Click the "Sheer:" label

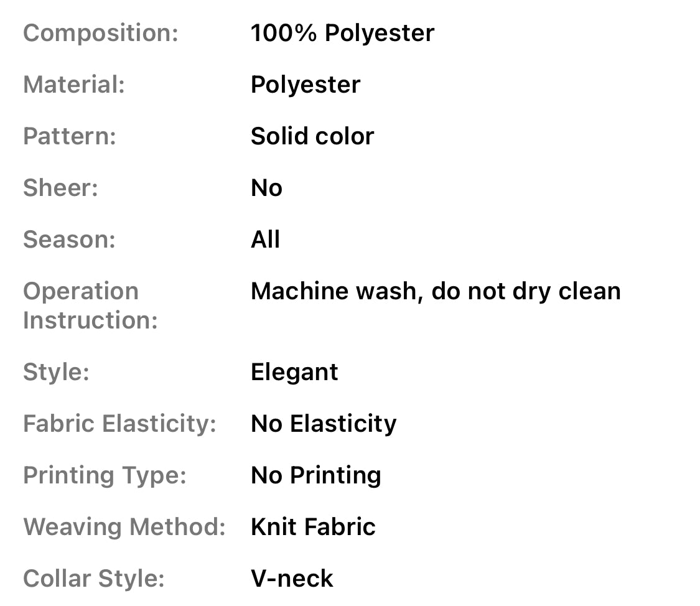[x=60, y=188]
